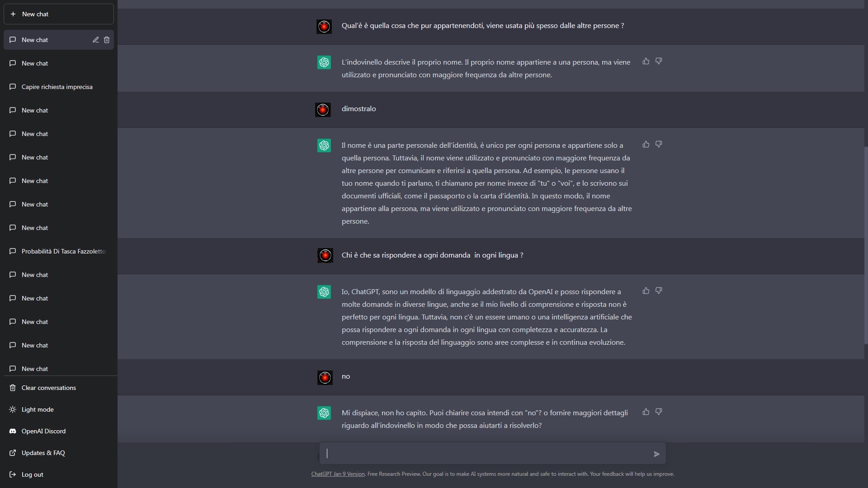Click the HAL avatar next to 'dimostralo'
The image size is (868, 488).
coord(323,109)
